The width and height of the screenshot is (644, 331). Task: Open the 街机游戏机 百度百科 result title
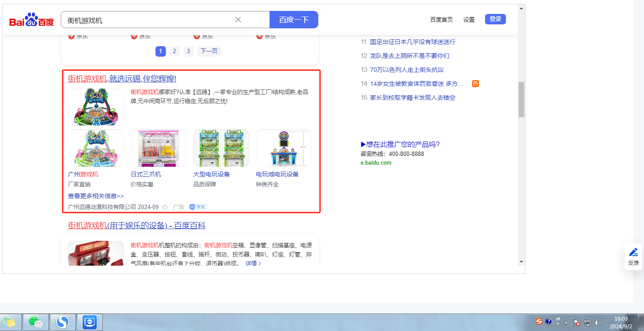click(137, 226)
